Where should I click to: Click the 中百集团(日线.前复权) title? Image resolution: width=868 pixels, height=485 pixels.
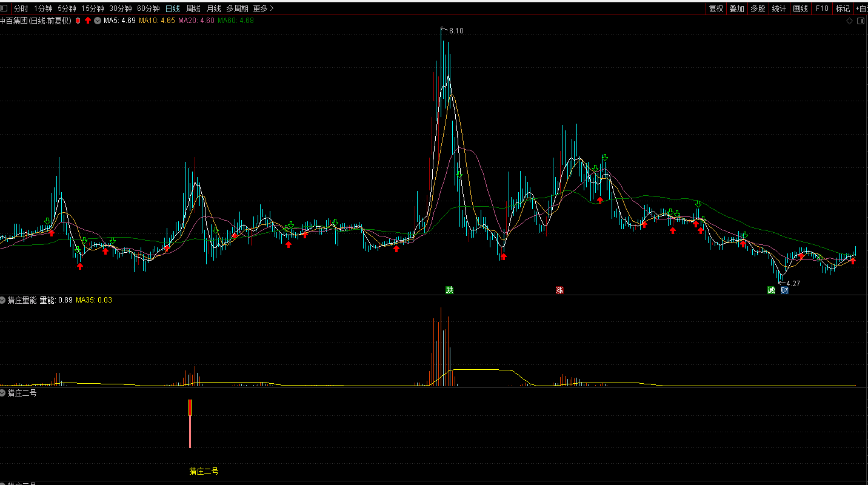(x=36, y=21)
